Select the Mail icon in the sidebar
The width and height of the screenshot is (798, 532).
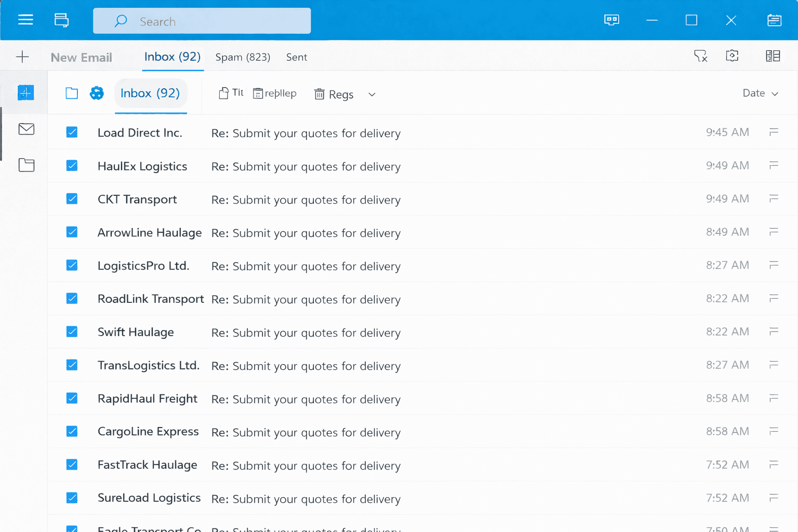tap(26, 129)
